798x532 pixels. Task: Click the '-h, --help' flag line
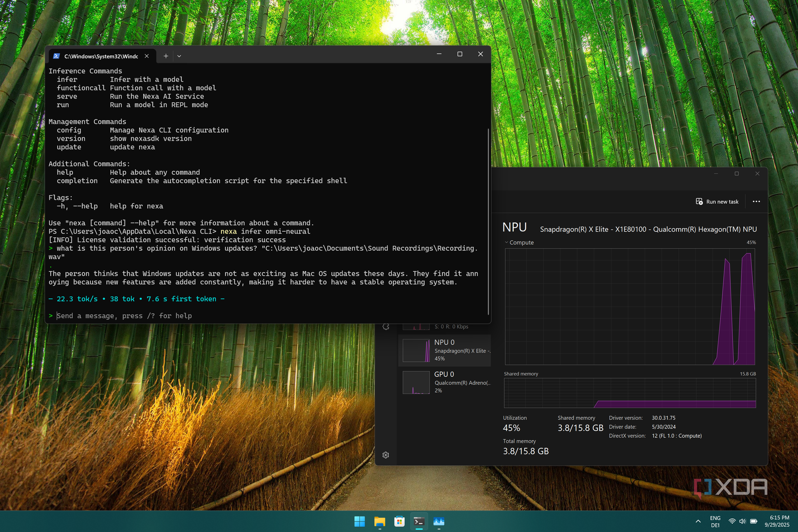click(x=110, y=206)
